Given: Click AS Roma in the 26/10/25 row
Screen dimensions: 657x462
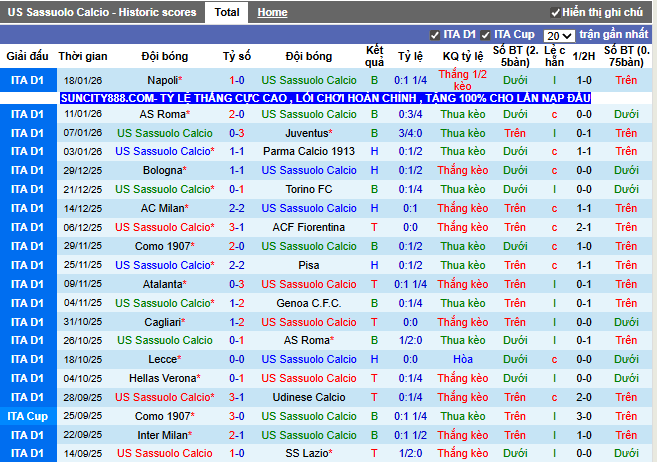Looking at the screenshot, I should pos(307,340).
